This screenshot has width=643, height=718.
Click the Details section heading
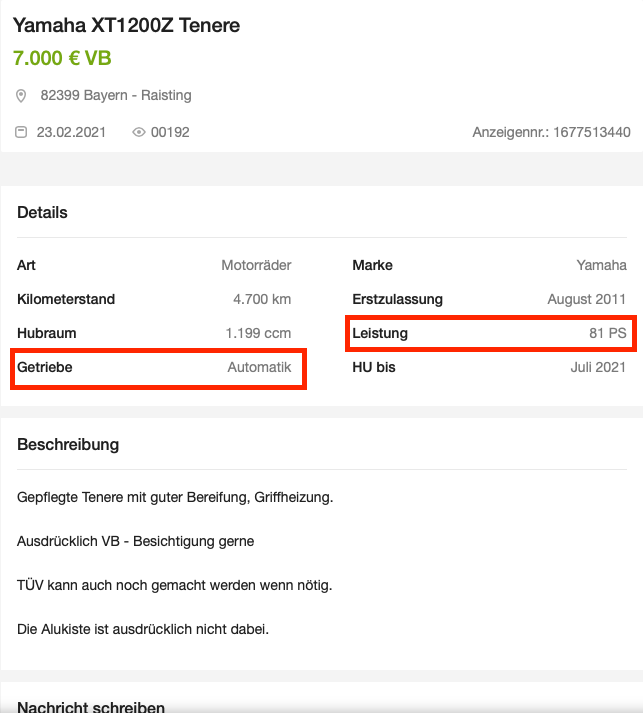(x=42, y=212)
